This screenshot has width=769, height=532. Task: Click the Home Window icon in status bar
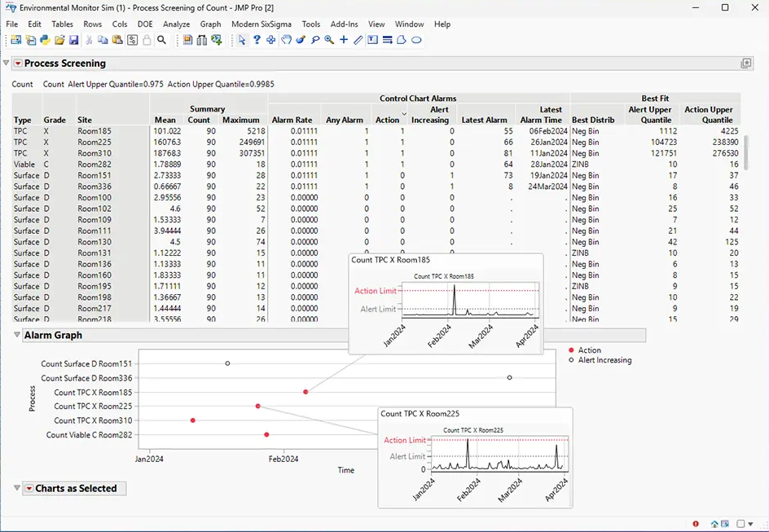click(x=715, y=524)
